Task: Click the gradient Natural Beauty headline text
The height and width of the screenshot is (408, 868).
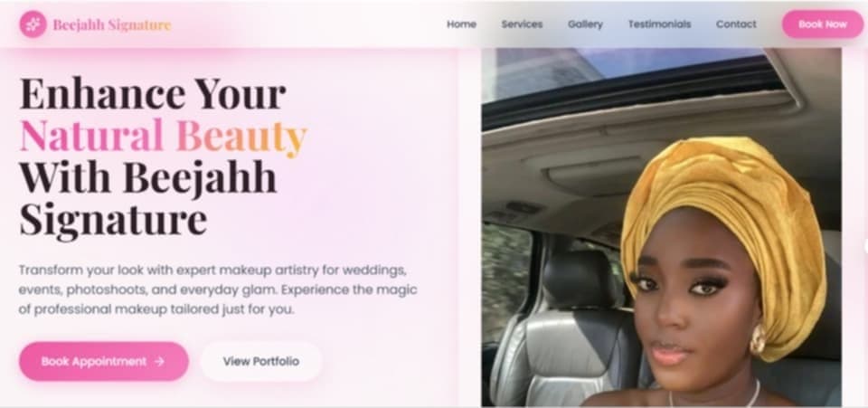Action: click(163, 136)
